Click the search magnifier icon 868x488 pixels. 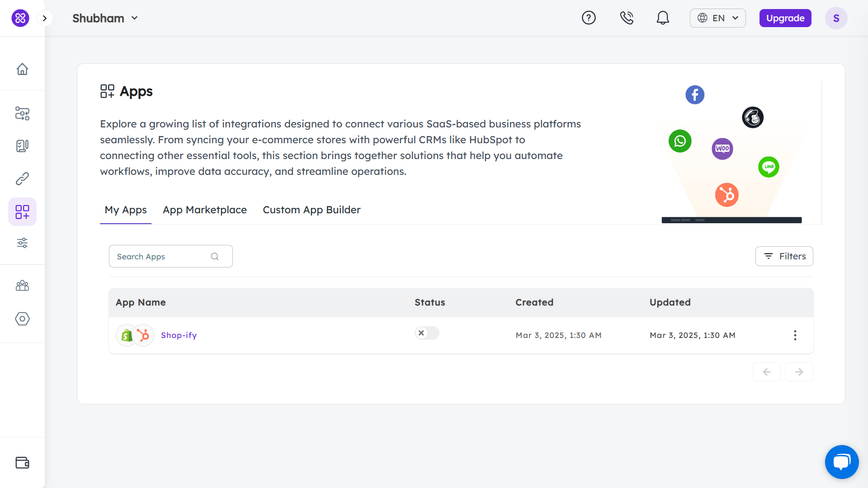215,257
